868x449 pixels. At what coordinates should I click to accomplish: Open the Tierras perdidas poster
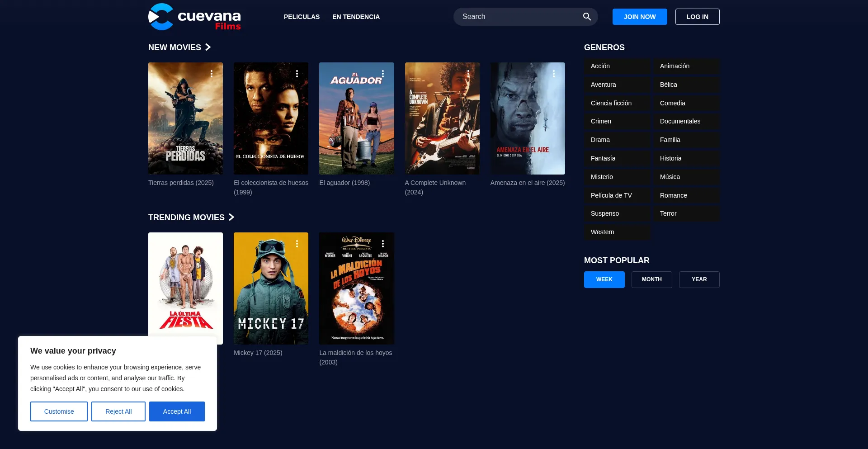click(185, 118)
